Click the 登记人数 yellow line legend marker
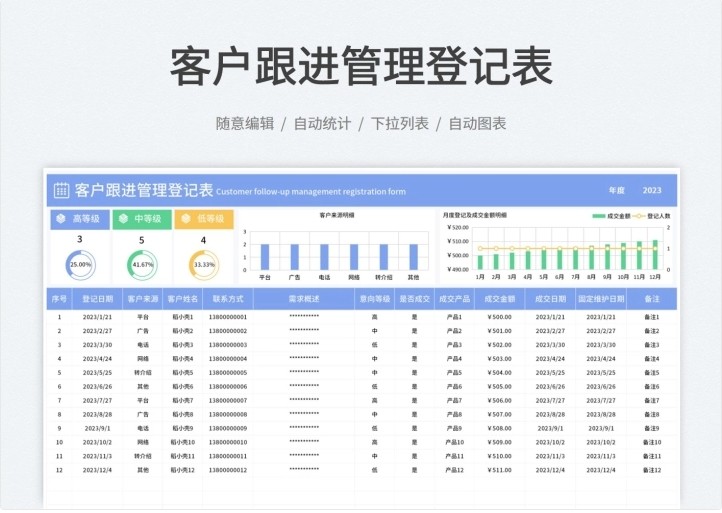This screenshot has width=722, height=513. (x=639, y=216)
